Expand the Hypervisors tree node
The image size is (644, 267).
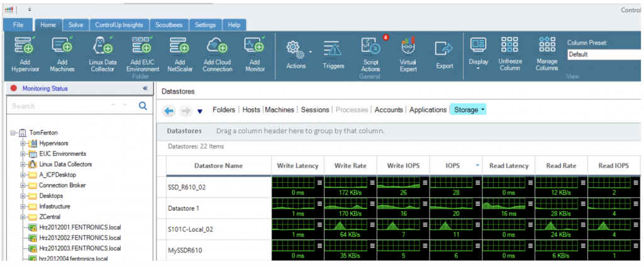pyautogui.click(x=24, y=143)
